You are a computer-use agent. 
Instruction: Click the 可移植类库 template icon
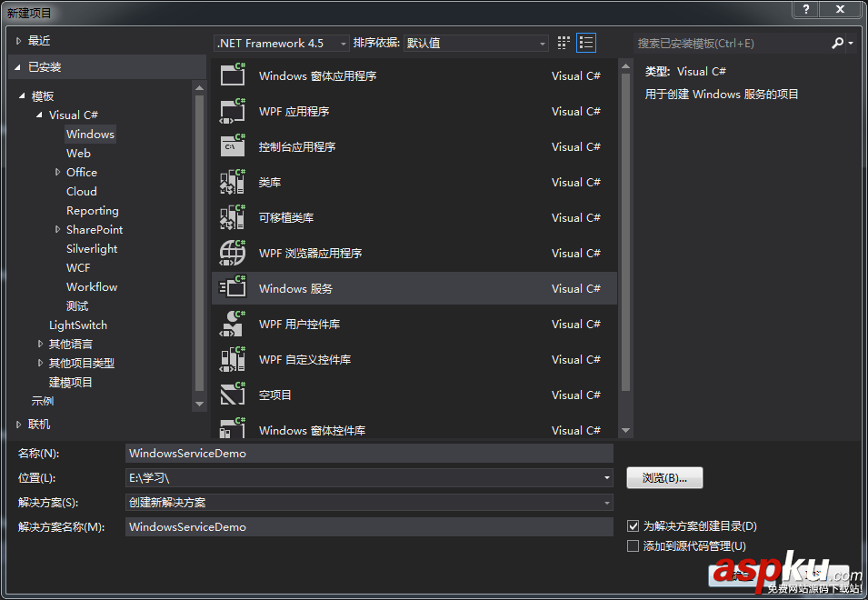(x=233, y=217)
